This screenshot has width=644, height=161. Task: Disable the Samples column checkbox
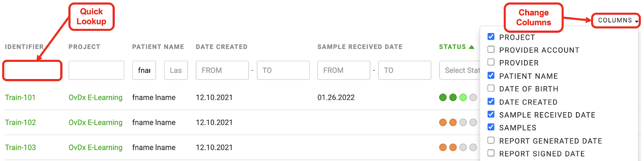pos(491,127)
